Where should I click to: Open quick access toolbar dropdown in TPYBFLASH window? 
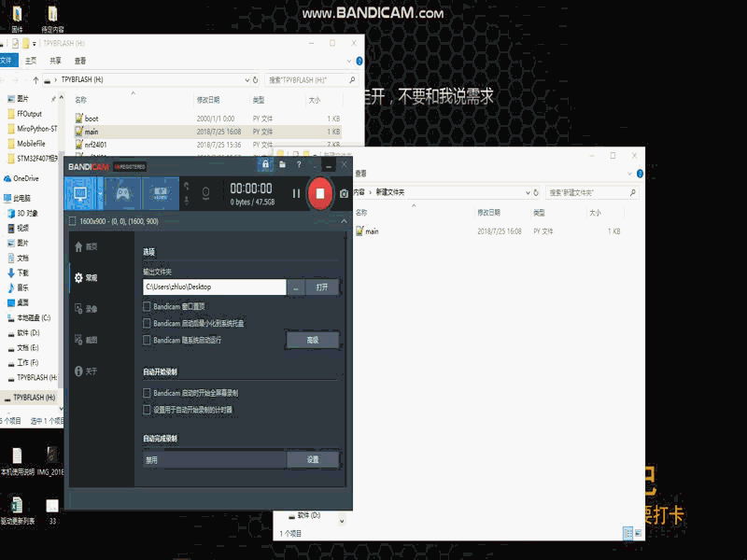[35, 44]
